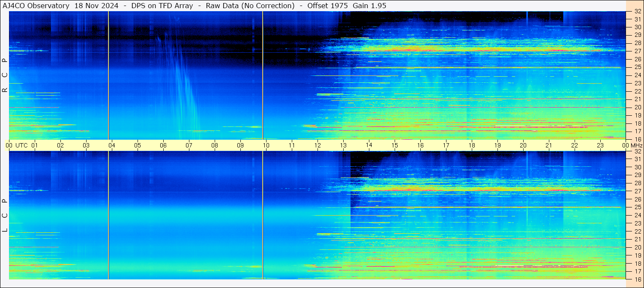Image resolution: width=644 pixels, height=288 pixels.
Task: Click the 26 MHz label of LCP panel
Action: click(637, 199)
